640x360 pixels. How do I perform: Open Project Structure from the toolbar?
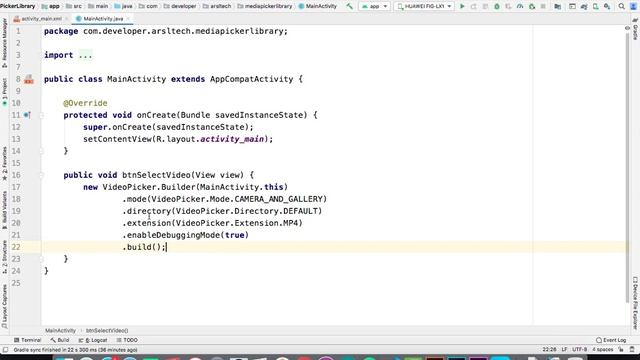coord(558,6)
